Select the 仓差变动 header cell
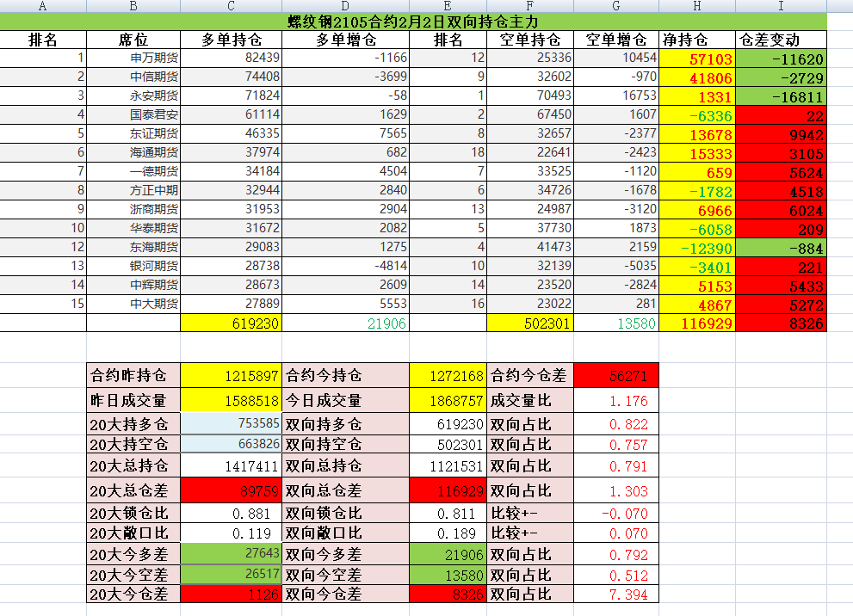853x616 pixels. tap(782, 40)
